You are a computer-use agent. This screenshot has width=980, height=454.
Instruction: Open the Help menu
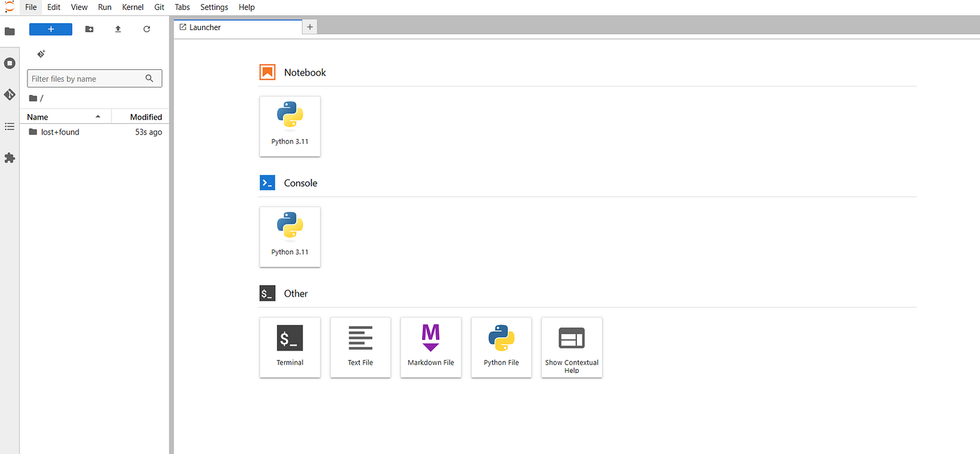click(246, 7)
